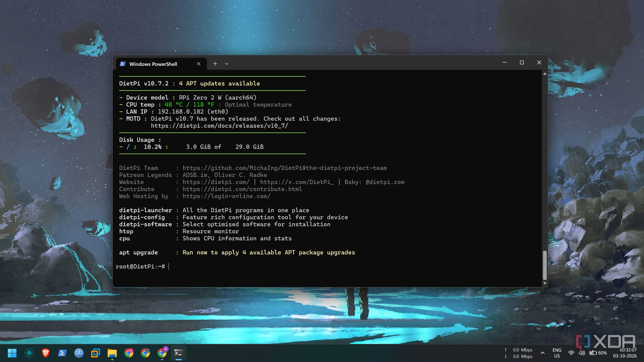Screen dimensions: 644x362
Task: Close the Windows PowerShell tab
Action: pyautogui.click(x=199, y=64)
